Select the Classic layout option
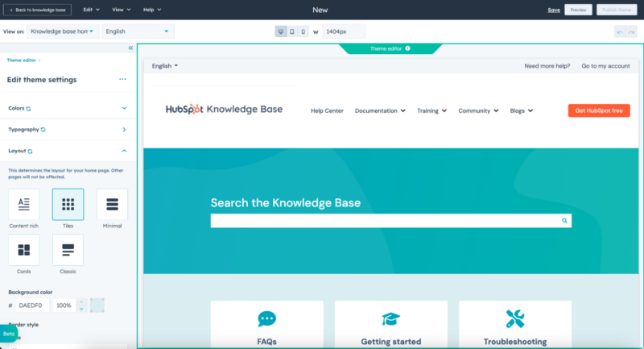The width and height of the screenshot is (644, 349). point(68,250)
